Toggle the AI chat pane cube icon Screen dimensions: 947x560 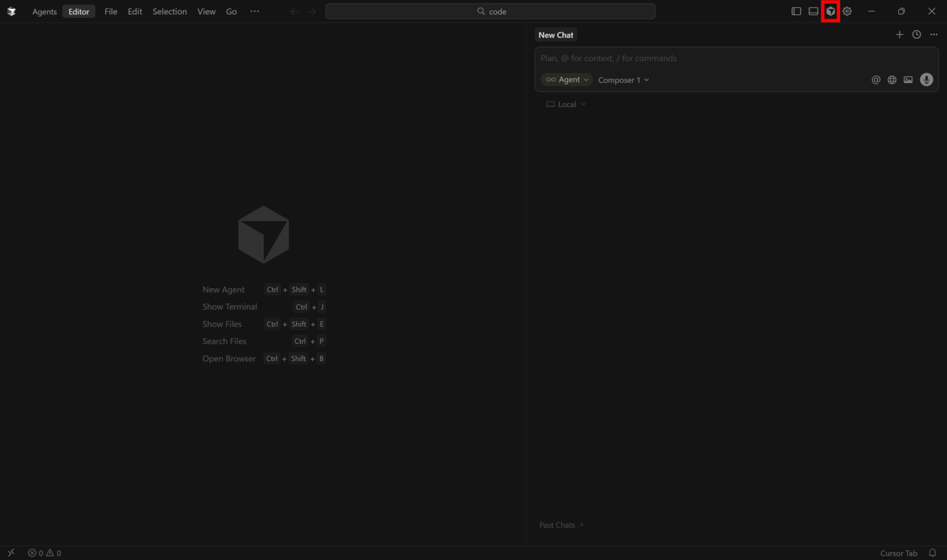point(830,11)
